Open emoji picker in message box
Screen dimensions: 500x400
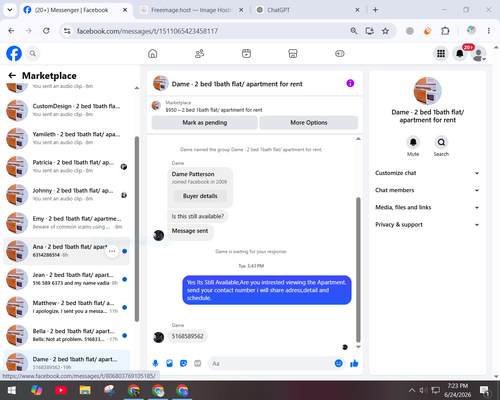pyautogui.click(x=338, y=363)
